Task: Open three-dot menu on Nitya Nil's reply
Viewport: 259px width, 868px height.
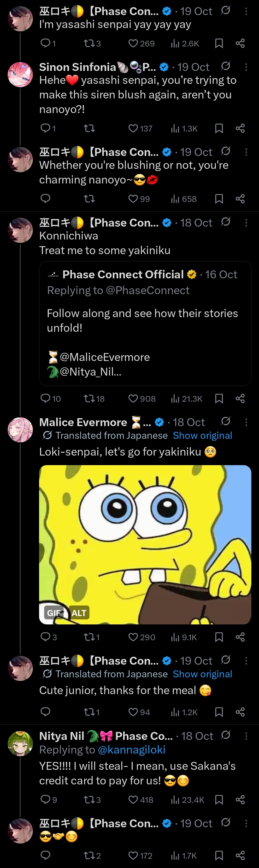Action: pyautogui.click(x=246, y=736)
